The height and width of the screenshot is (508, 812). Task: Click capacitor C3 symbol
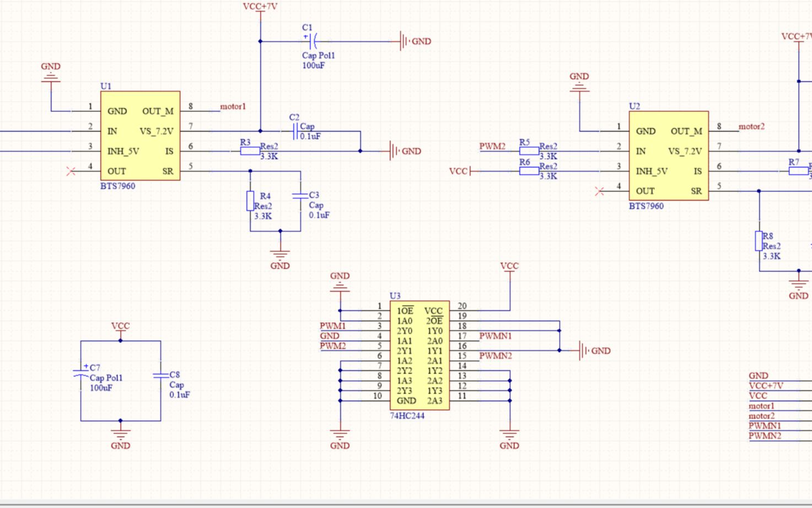point(300,195)
